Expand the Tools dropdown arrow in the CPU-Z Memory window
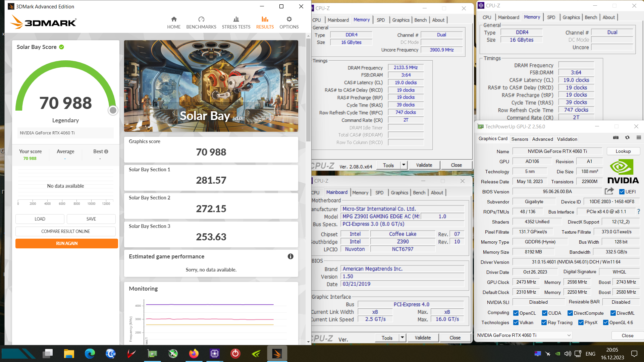 (x=404, y=165)
